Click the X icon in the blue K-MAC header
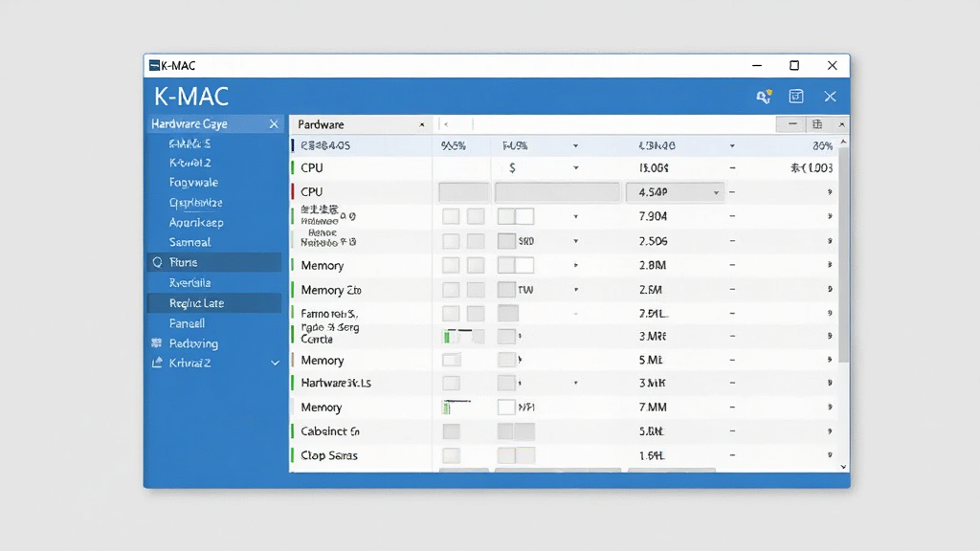Viewport: 980px width, 551px height. tap(830, 97)
